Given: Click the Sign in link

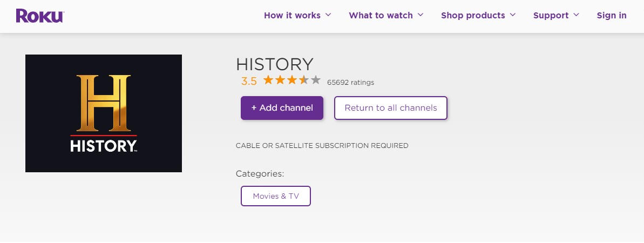Looking at the screenshot, I should [x=612, y=15].
